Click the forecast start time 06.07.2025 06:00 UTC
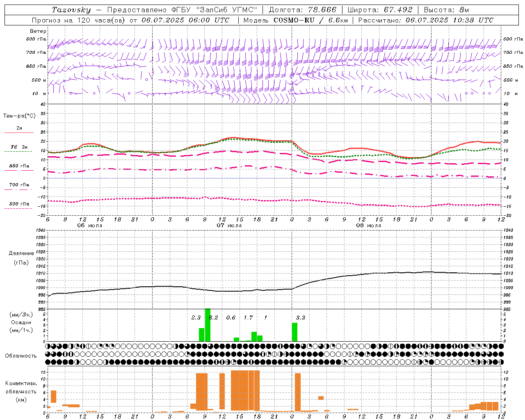 (x=185, y=20)
